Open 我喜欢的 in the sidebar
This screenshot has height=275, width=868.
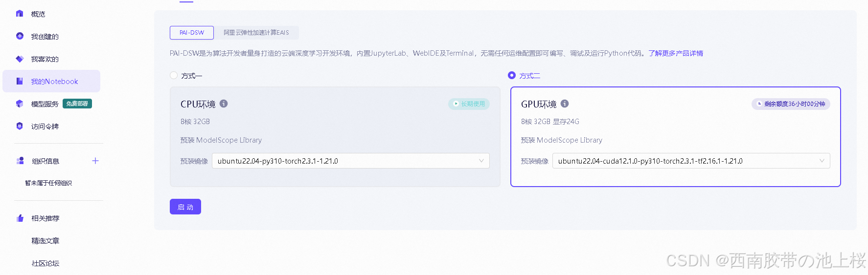click(x=45, y=59)
